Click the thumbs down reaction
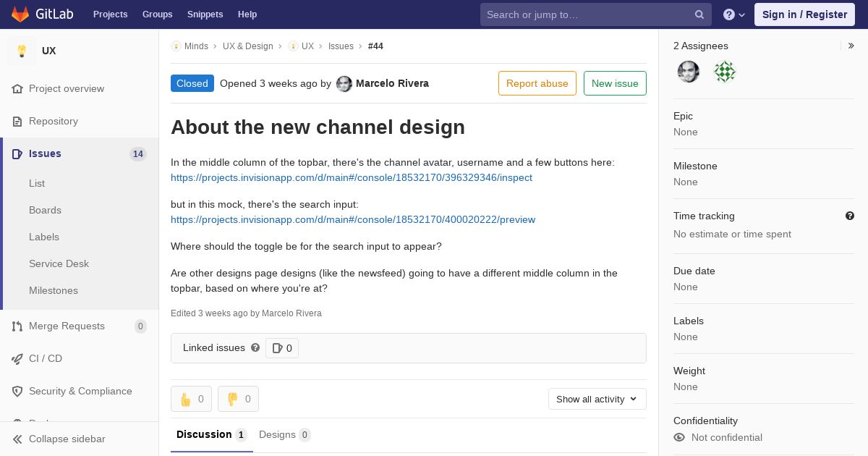Viewport: 868px width, 456px height. tap(238, 399)
